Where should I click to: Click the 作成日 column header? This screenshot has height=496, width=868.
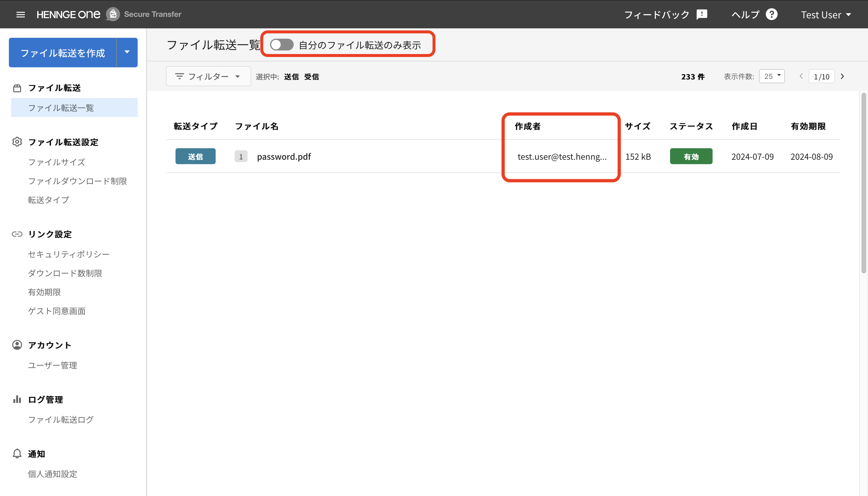pos(744,126)
